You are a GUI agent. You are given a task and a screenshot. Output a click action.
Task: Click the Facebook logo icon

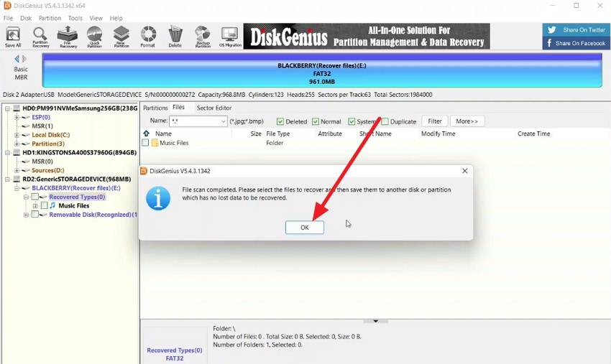point(549,43)
